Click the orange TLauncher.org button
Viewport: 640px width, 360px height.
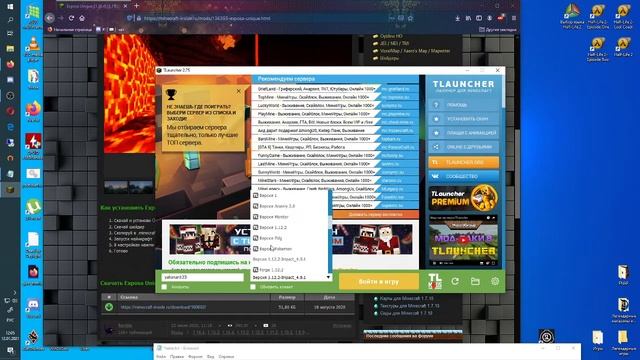(464, 162)
